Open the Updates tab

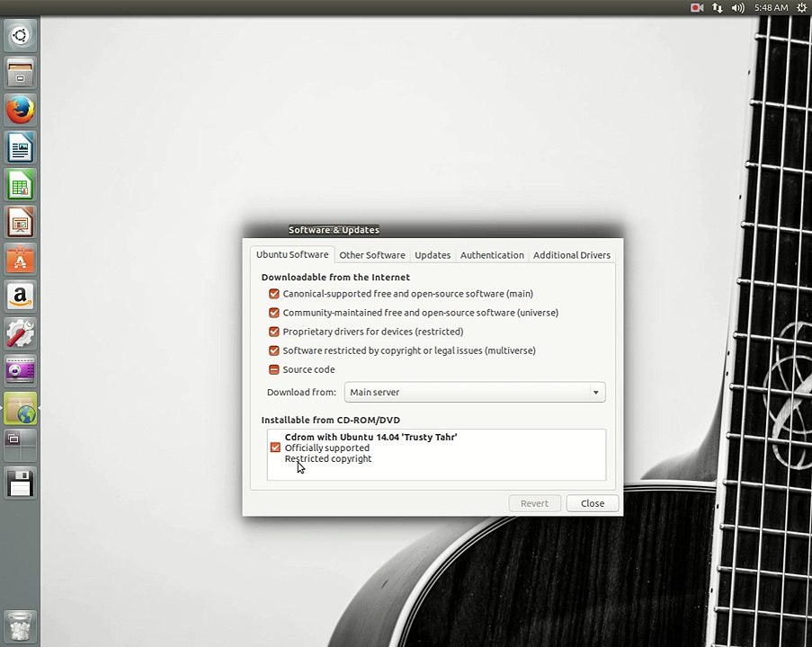point(433,255)
